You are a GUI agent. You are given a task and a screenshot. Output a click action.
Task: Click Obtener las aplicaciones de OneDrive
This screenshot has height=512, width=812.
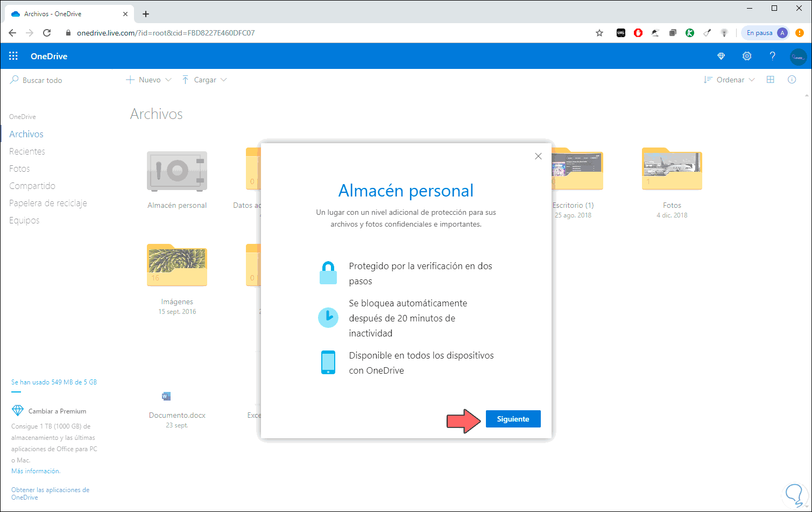50,494
